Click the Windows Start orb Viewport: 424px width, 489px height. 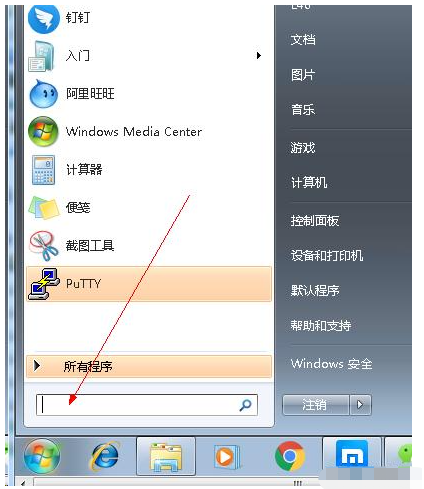click(x=42, y=456)
